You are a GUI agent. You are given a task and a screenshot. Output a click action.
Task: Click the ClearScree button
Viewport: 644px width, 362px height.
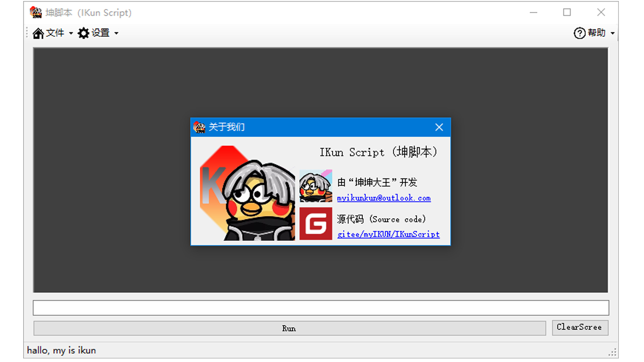point(580,327)
